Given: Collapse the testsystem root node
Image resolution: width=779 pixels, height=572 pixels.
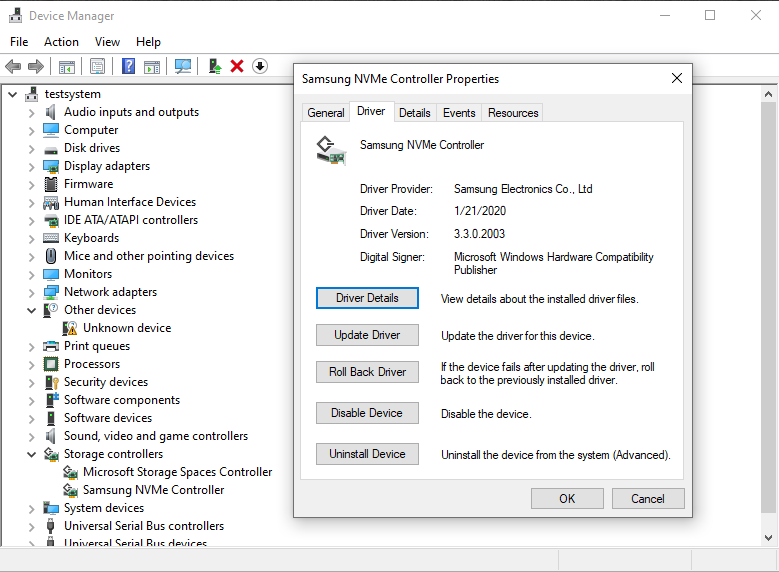Looking at the screenshot, I should [x=13, y=94].
